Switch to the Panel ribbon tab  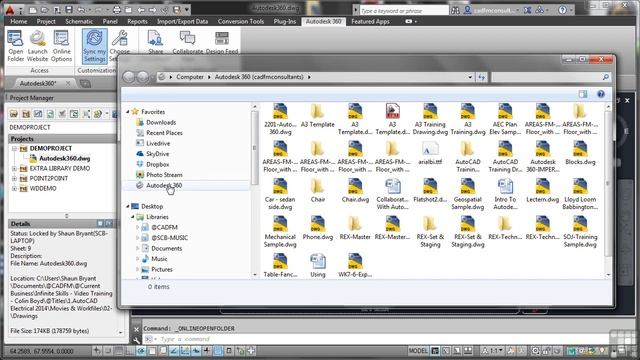pyautogui.click(x=110, y=21)
